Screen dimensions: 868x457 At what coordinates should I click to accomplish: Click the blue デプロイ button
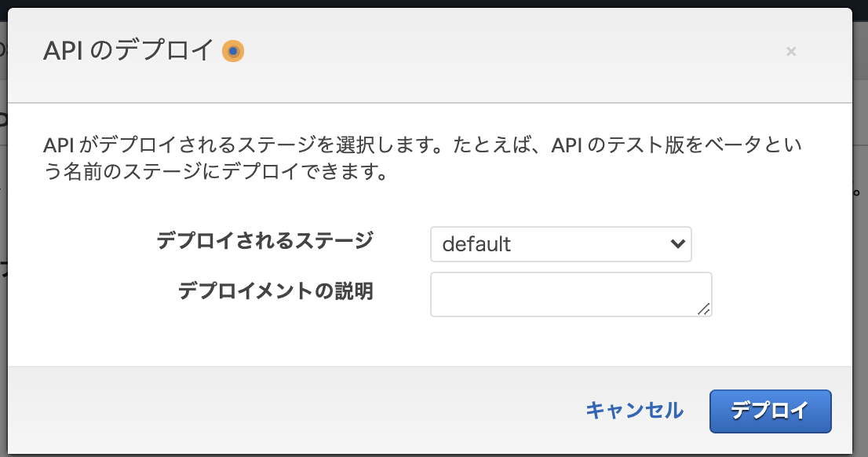pos(770,411)
